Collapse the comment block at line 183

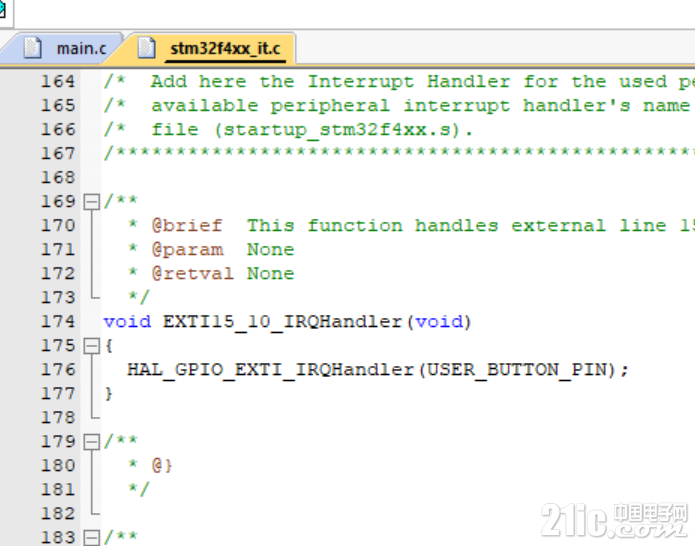pos(92,538)
